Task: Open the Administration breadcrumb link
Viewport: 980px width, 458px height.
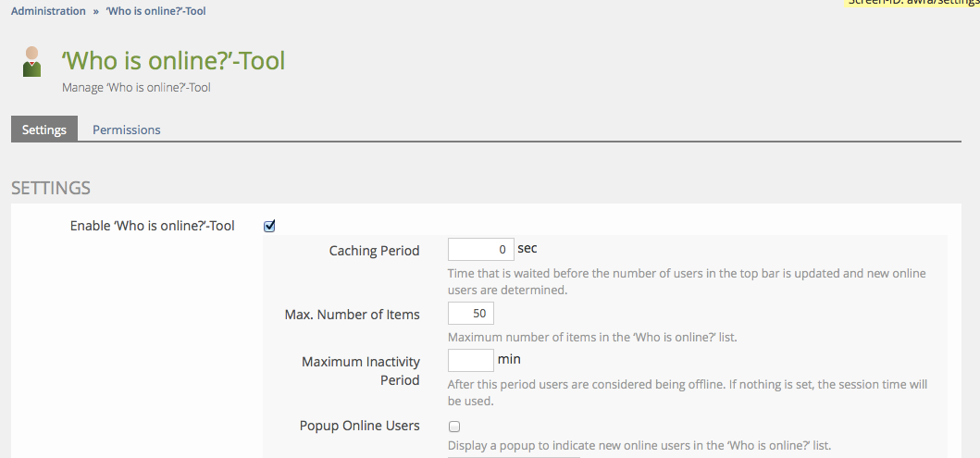Action: (x=48, y=11)
